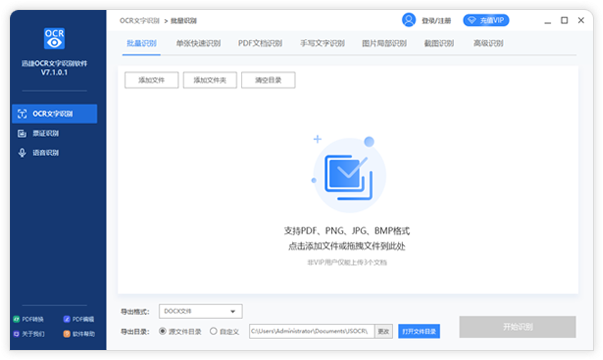This screenshot has height=360, width=603.
Task: Click the purple 关于我们 icon
Action: (16, 334)
